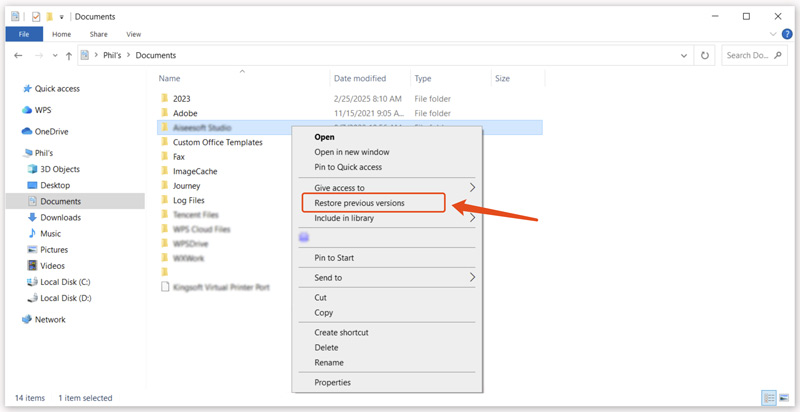Image resolution: width=800 pixels, height=412 pixels.
Task: Expand the Quick access tree node
Action: pyautogui.click(x=12, y=88)
